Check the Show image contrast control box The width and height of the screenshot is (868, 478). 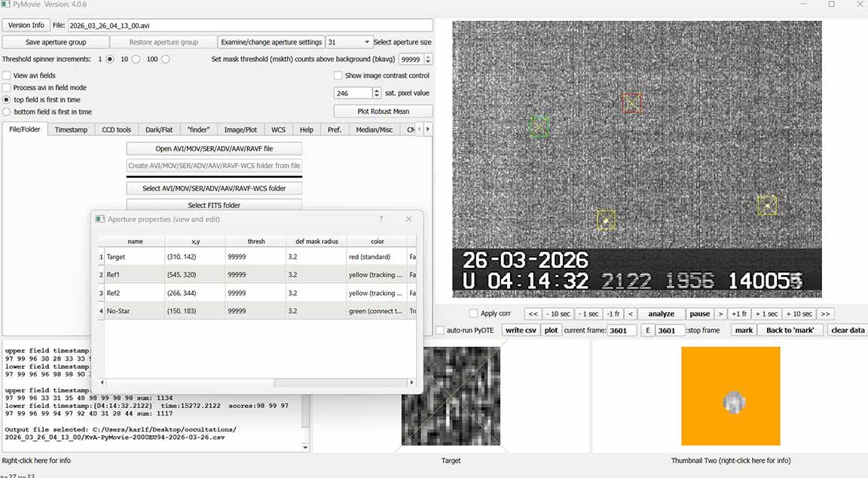pyautogui.click(x=338, y=75)
